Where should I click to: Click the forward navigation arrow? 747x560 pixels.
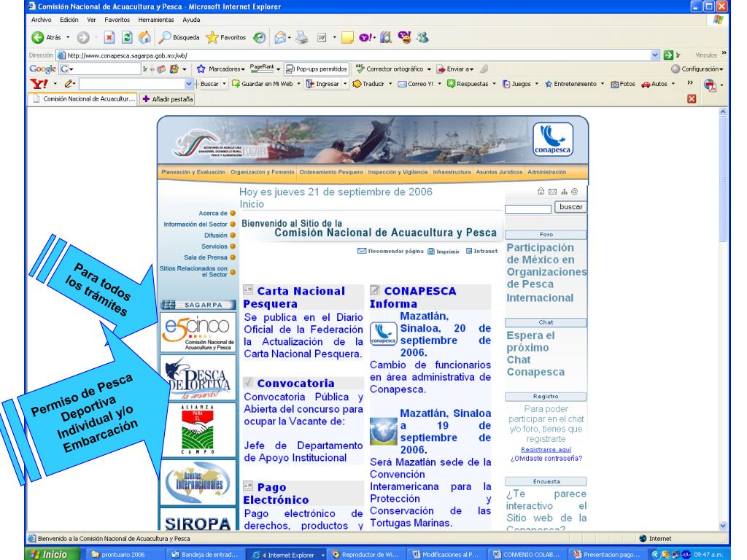coord(83,37)
